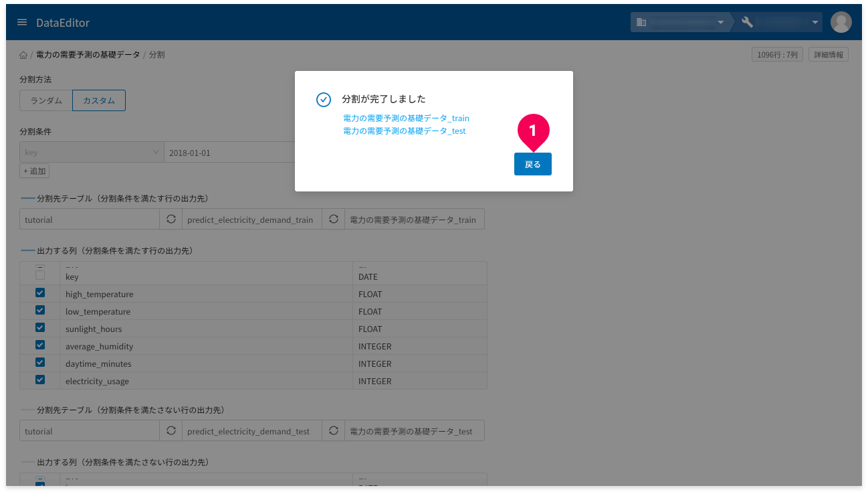This screenshot has width=868, height=494.
Task: Click the daytime_minutes column name
Action: pyautogui.click(x=98, y=363)
